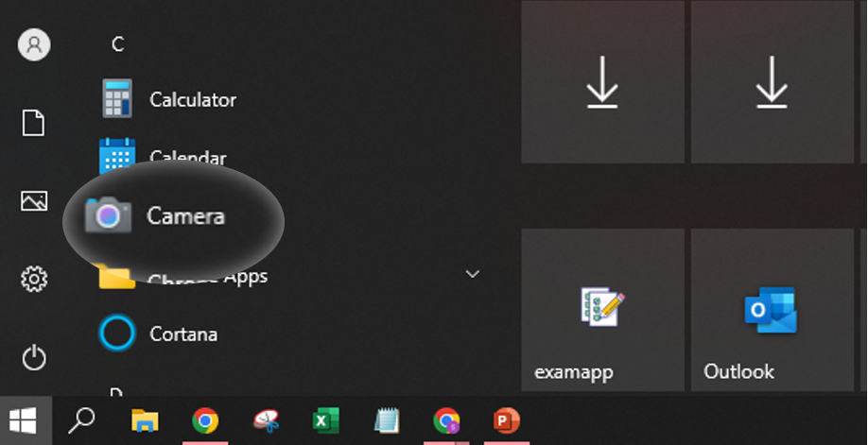Screen dimensions: 868x445
Task: Open Notepad from the taskbar
Action: (x=386, y=420)
